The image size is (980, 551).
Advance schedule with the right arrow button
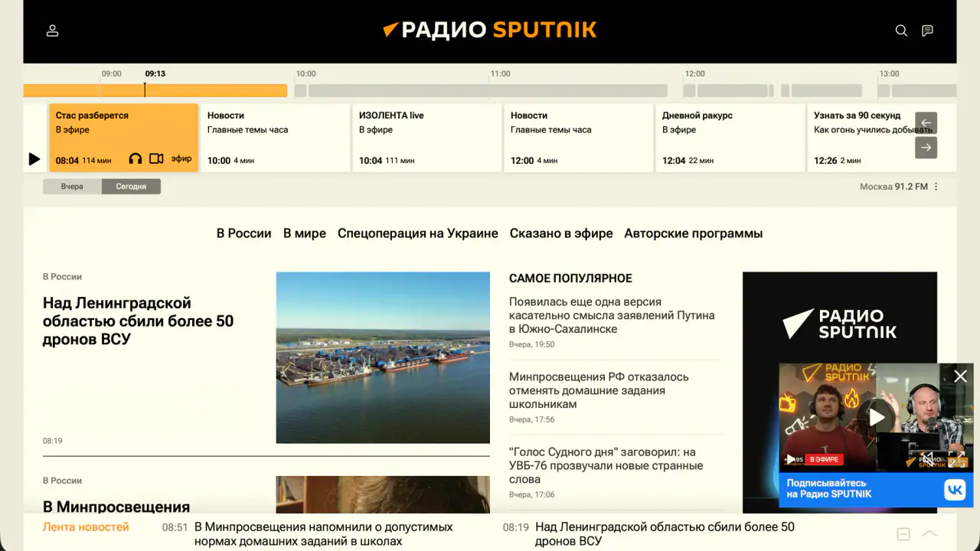point(926,148)
